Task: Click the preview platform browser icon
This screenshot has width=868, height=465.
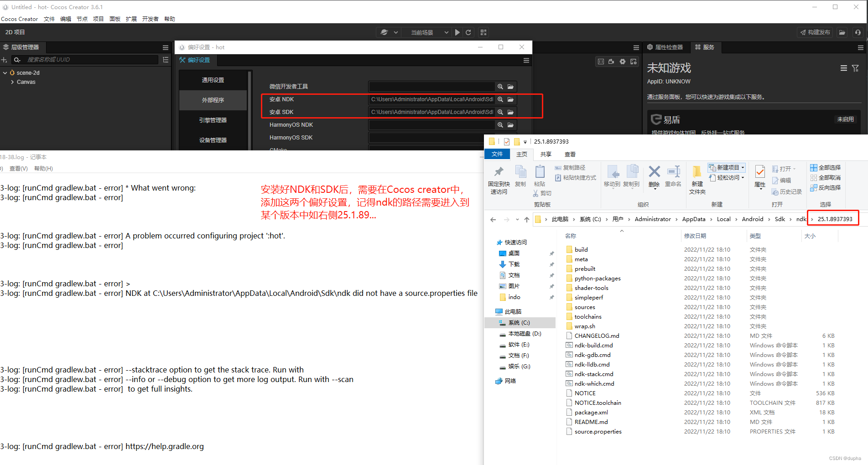Action: tap(384, 32)
